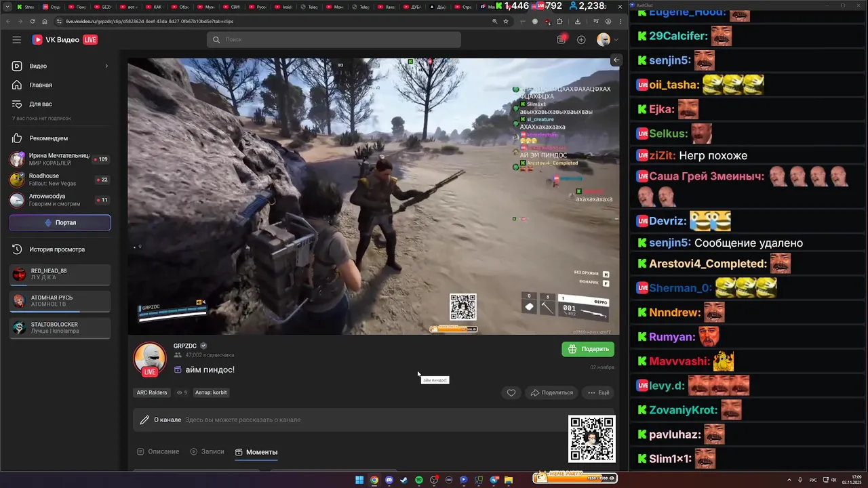Open Discord from the taskbar
Viewport: 868px width, 488px height.
(x=389, y=480)
